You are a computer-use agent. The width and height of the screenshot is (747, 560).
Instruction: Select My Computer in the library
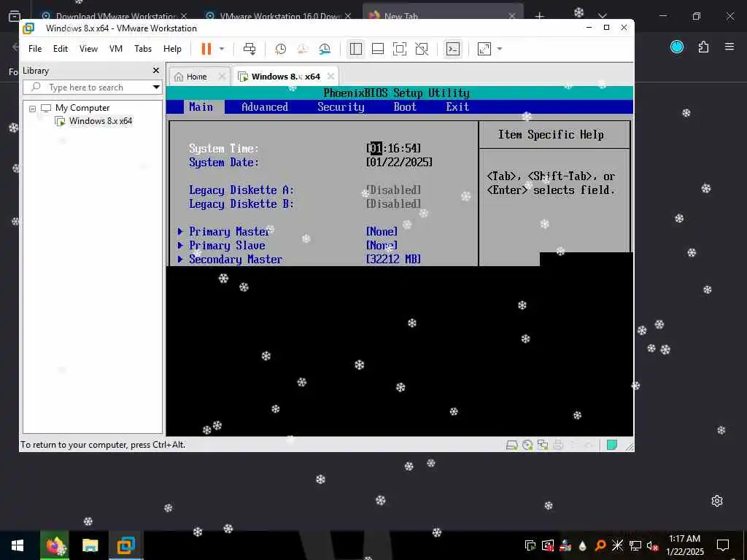click(82, 108)
